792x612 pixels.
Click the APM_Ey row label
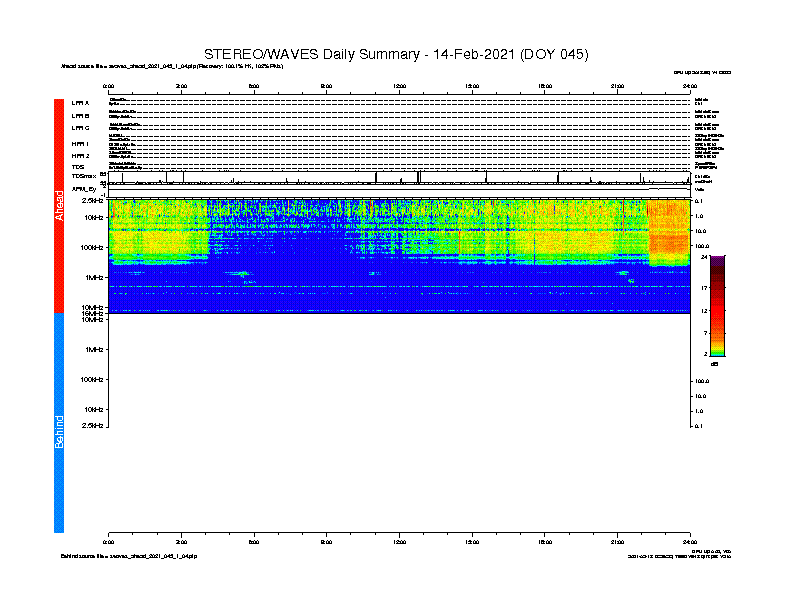click(x=84, y=189)
